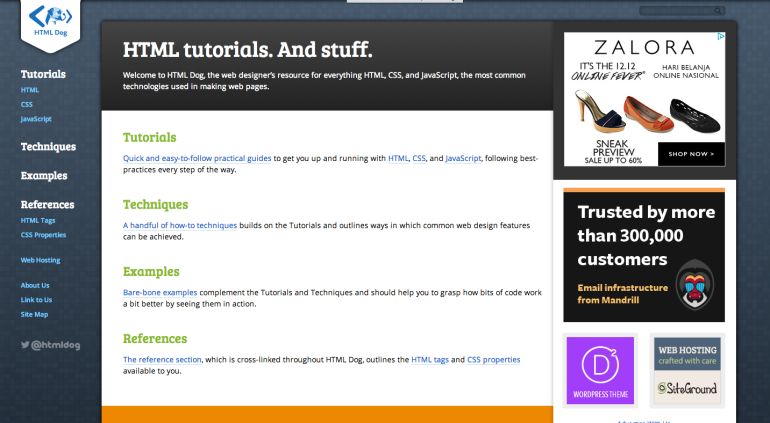Open "The reference section" link
Screen dimensions: 770x423
pyautogui.click(x=162, y=359)
